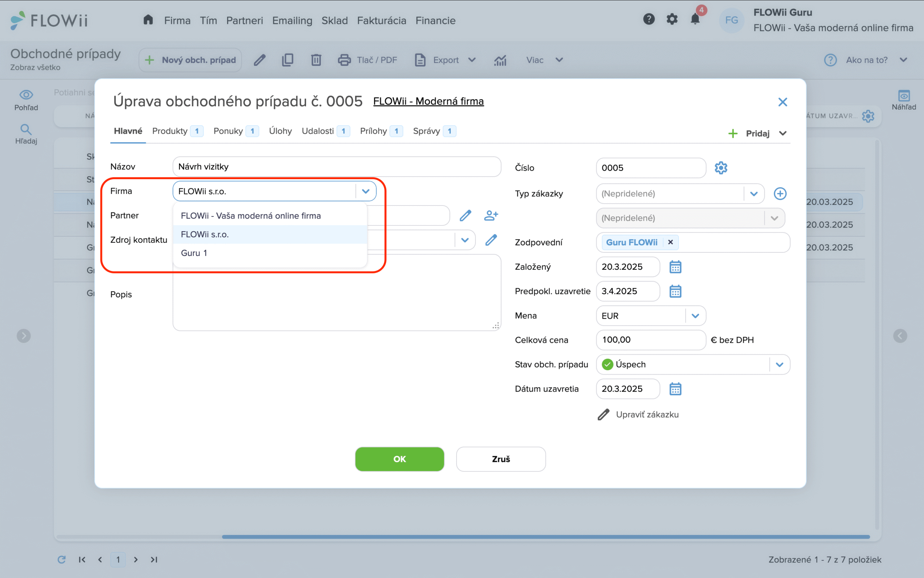Remove Guru FLOWii tag with x

671,242
